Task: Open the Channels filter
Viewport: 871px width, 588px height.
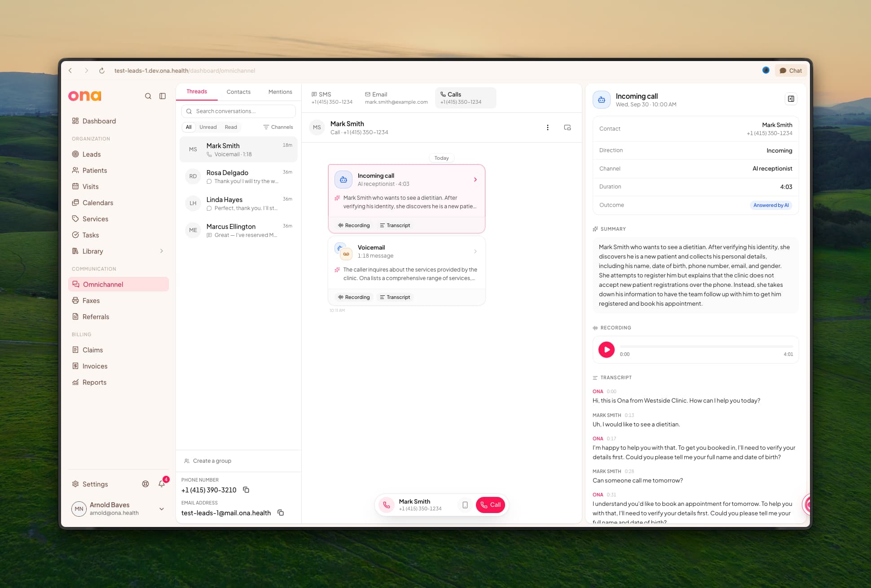Action: pyautogui.click(x=278, y=127)
